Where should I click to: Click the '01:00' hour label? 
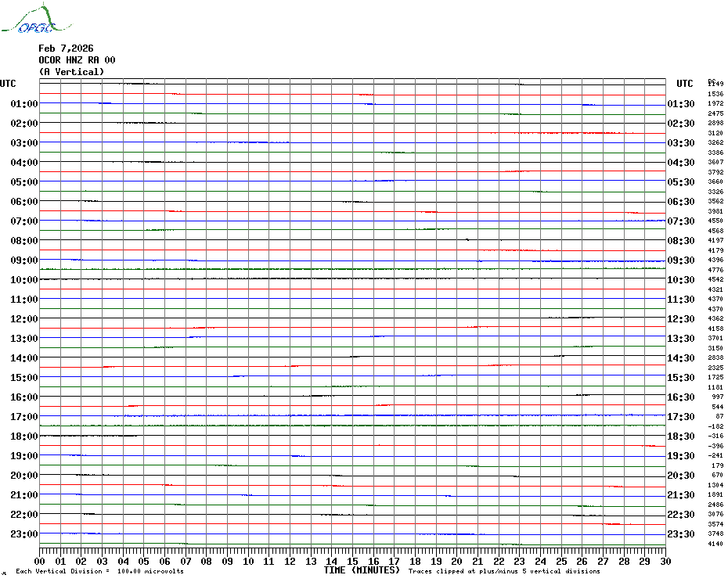point(24,103)
